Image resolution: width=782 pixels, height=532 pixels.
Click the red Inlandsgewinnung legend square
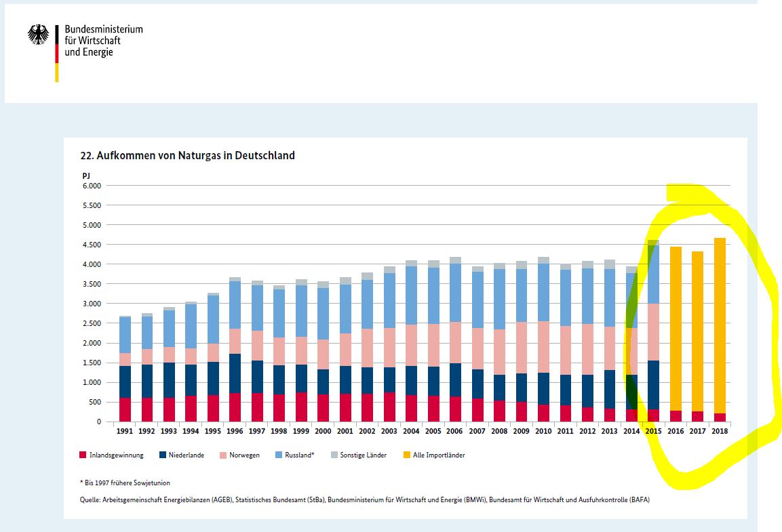[x=81, y=455]
